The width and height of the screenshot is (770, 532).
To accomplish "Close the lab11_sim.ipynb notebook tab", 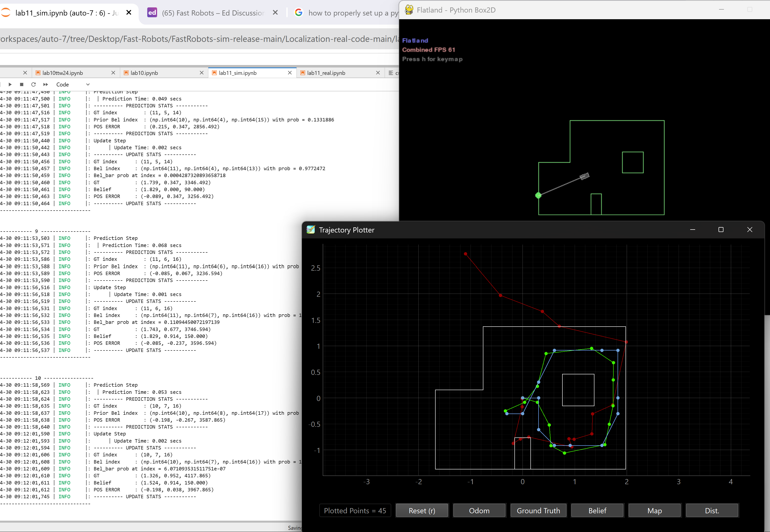I will (290, 73).
